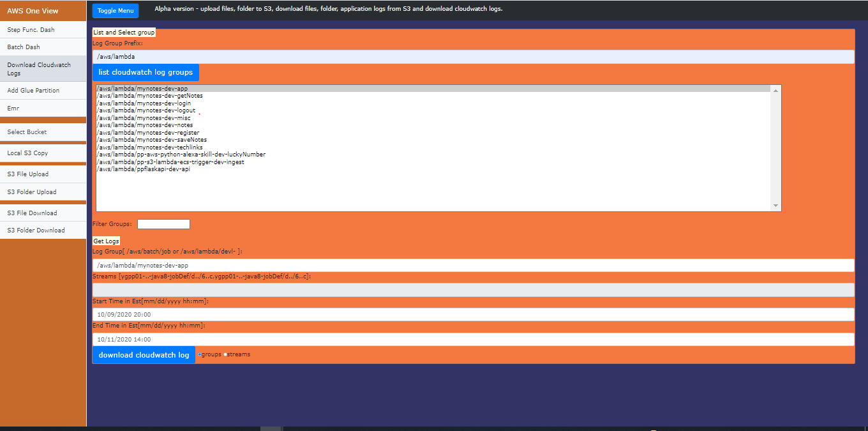This screenshot has width=868, height=431.
Task: Select Download Cloudwatch Logs in sidebar
Action: (38, 68)
